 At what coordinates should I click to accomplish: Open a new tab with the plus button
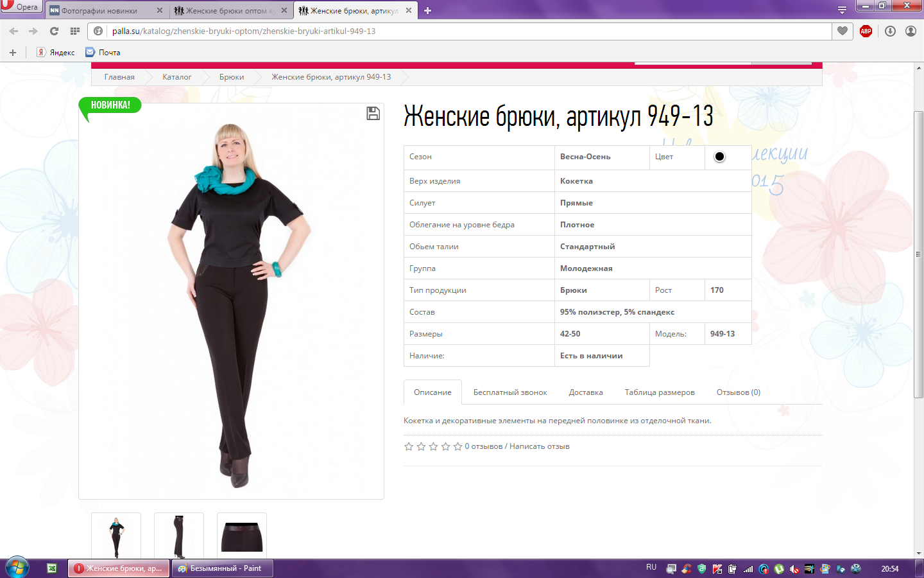427,10
